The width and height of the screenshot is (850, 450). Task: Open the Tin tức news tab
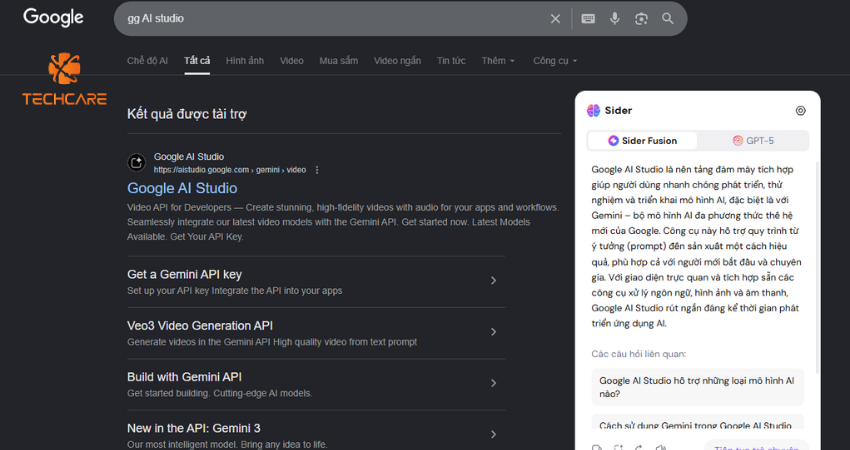[451, 61]
